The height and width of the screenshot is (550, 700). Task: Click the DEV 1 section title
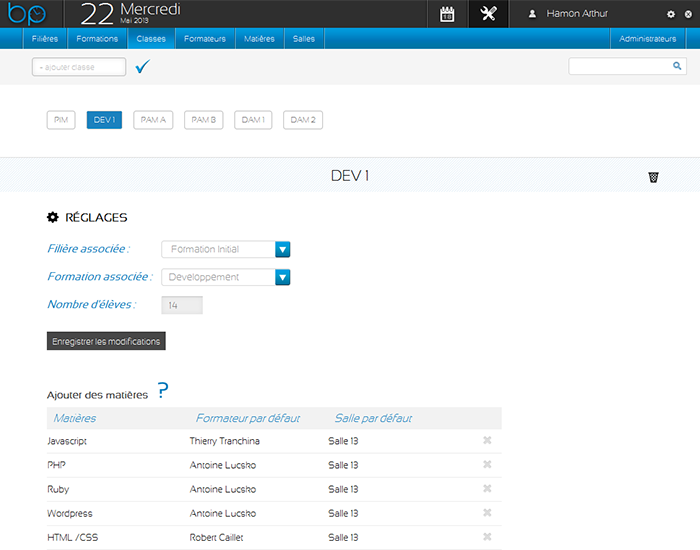point(350,176)
